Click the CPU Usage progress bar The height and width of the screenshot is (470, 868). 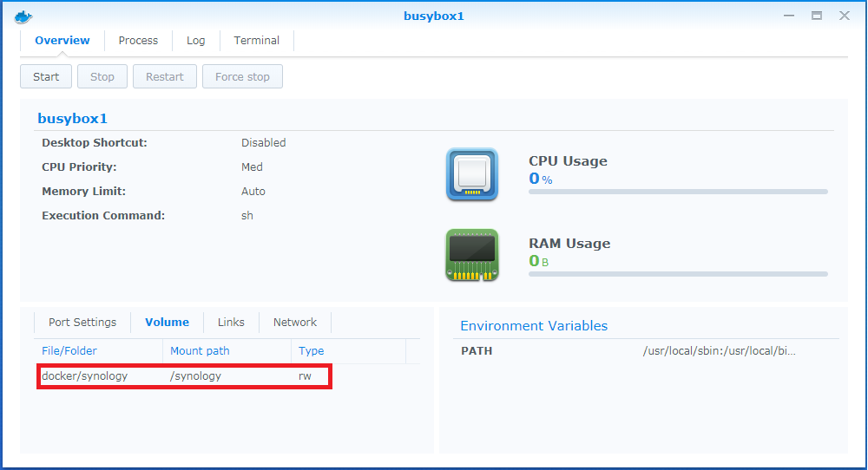click(678, 192)
